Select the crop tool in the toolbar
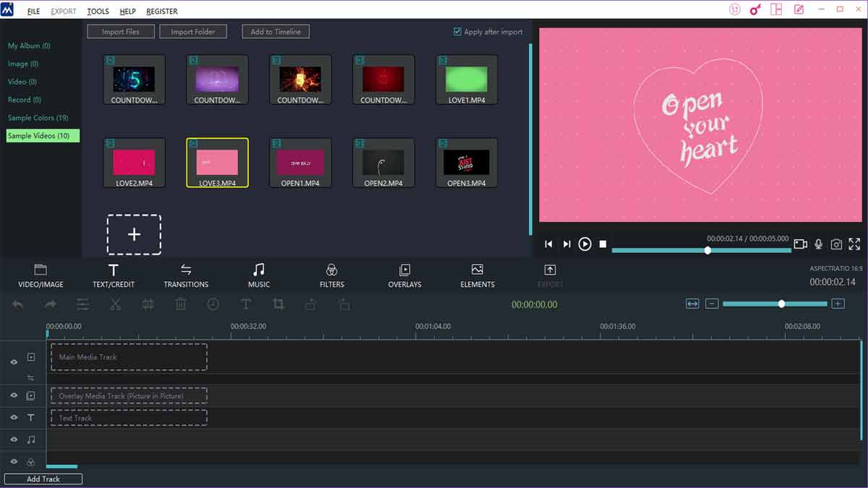Viewport: 868px width, 488px height. click(x=278, y=304)
